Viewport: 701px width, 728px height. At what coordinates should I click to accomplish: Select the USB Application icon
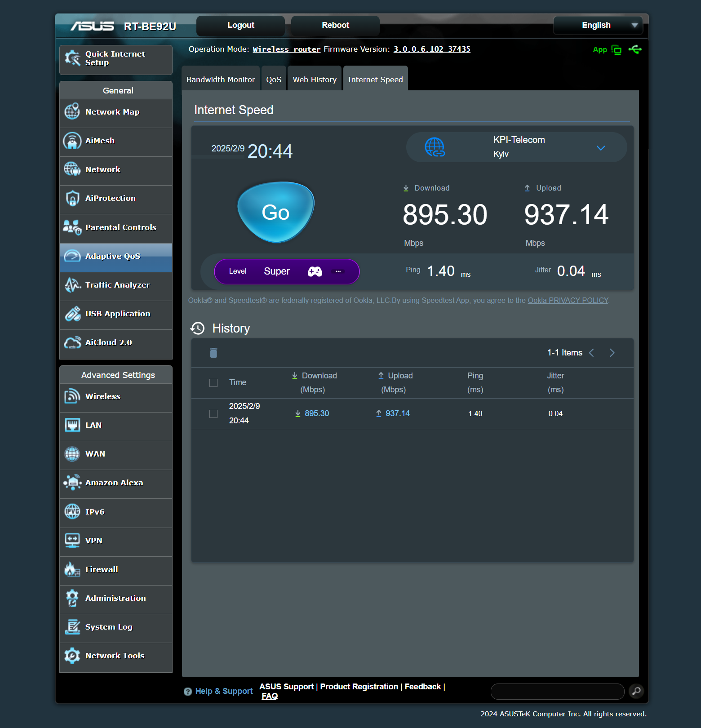click(72, 314)
